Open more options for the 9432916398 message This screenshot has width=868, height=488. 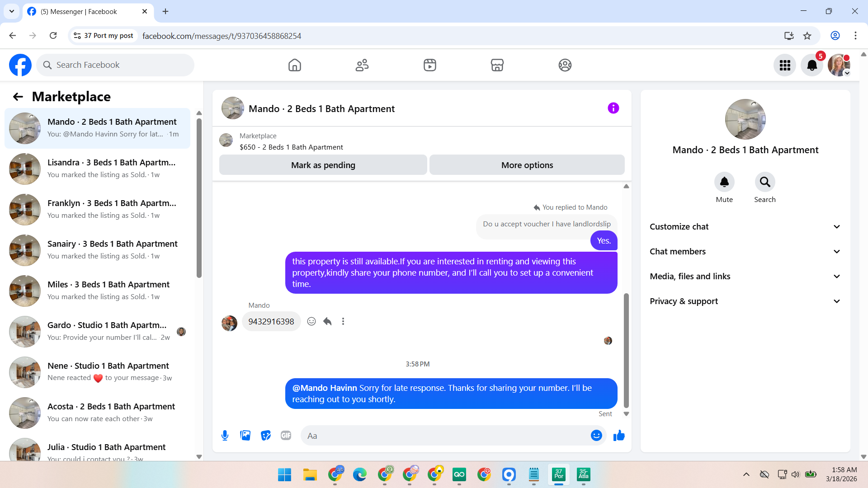(343, 321)
